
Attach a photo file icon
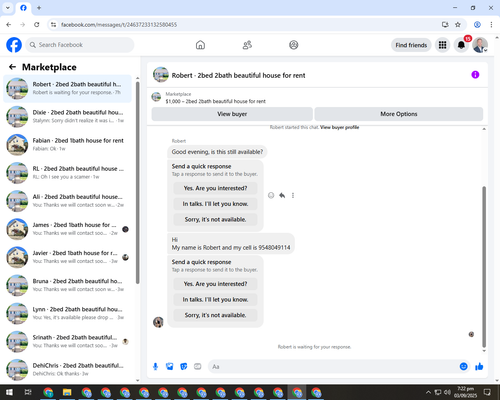170,367
